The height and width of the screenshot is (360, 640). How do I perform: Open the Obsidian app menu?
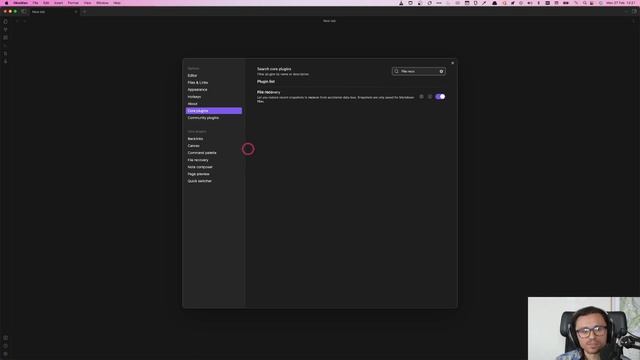click(x=20, y=3)
